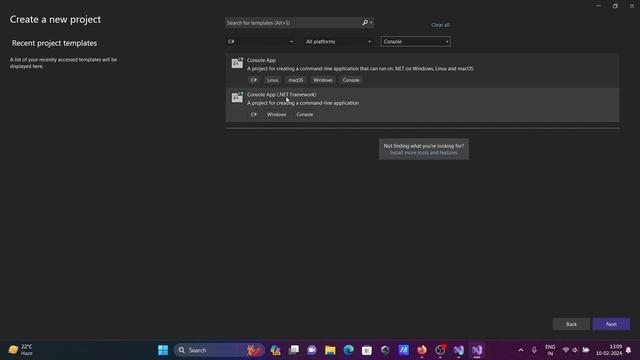640x360 pixels.
Task: Click the Clear all filters link
Action: [440, 25]
